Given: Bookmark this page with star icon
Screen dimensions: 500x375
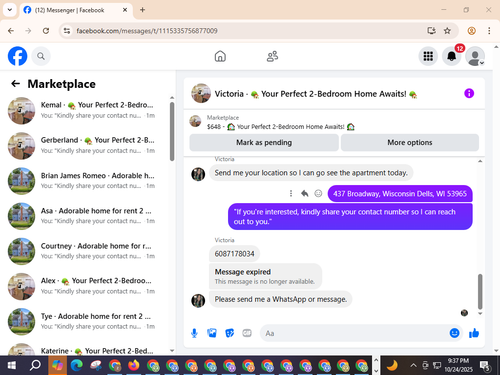Looking at the screenshot, I should coord(447,31).
